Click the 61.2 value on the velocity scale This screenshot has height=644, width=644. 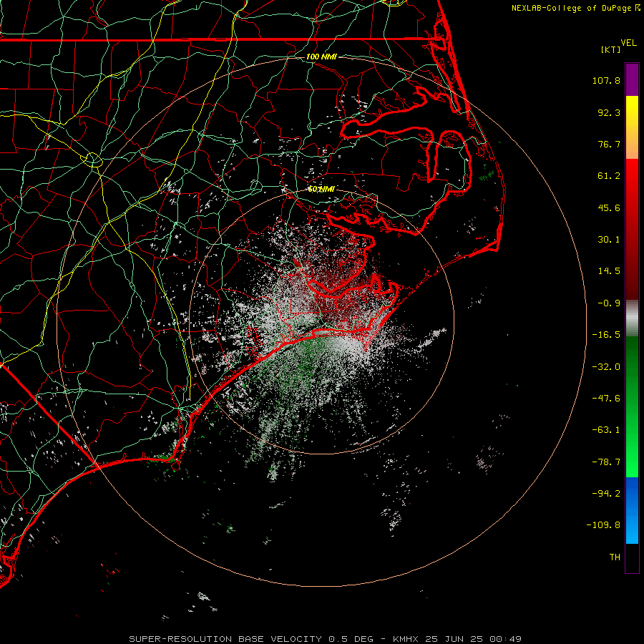coord(609,176)
